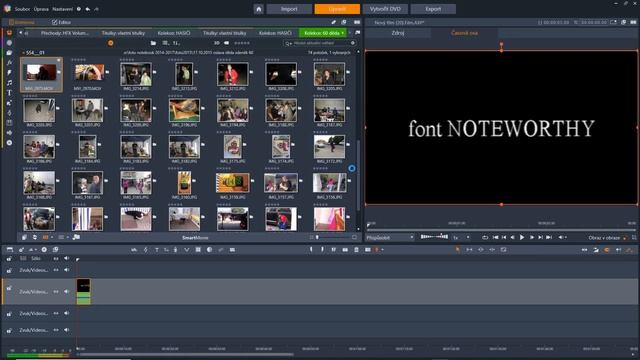Switch to the Import tab
The height and width of the screenshot is (360, 640).
289,9
